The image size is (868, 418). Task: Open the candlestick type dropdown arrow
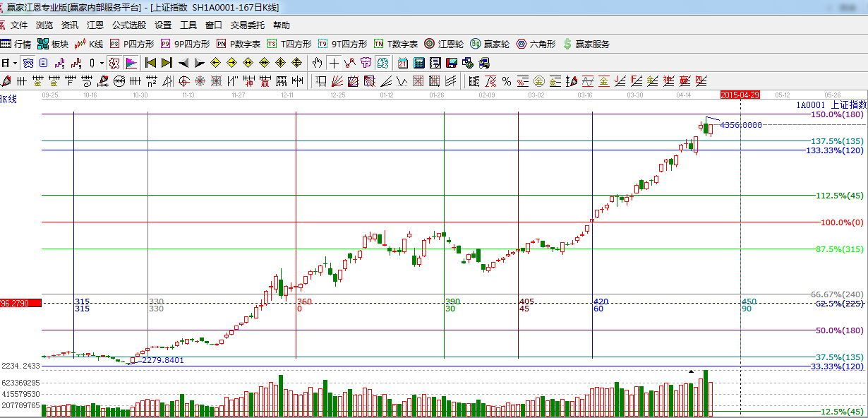(x=102, y=63)
